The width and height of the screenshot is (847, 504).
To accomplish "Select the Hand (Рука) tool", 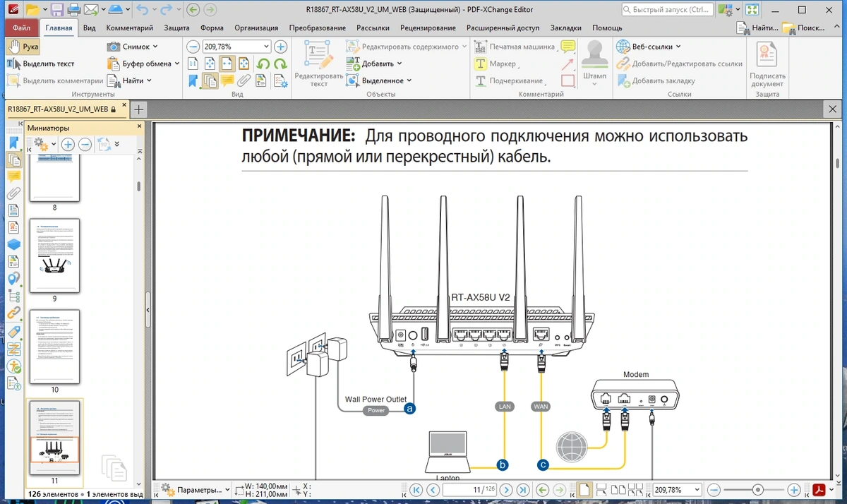I will 23,47.
